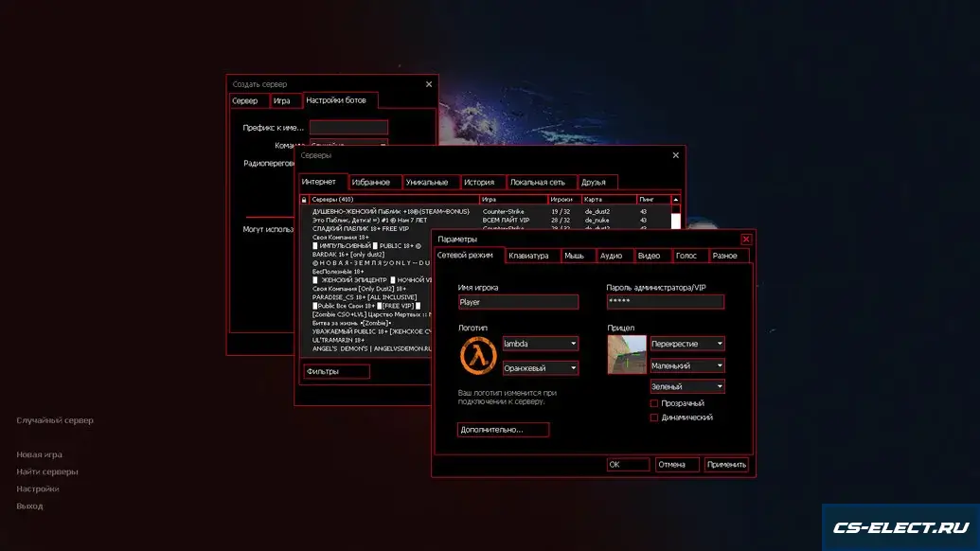Click Выход in main menu

(30, 506)
